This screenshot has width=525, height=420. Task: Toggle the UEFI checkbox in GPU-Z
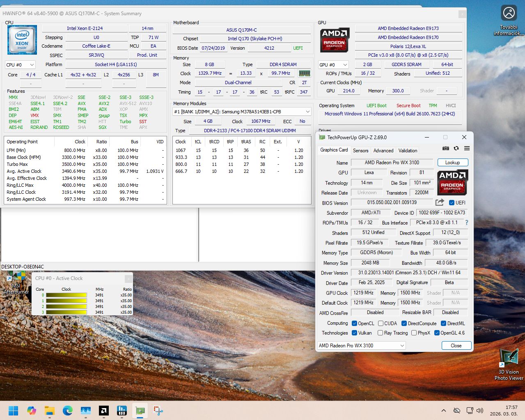coord(452,203)
